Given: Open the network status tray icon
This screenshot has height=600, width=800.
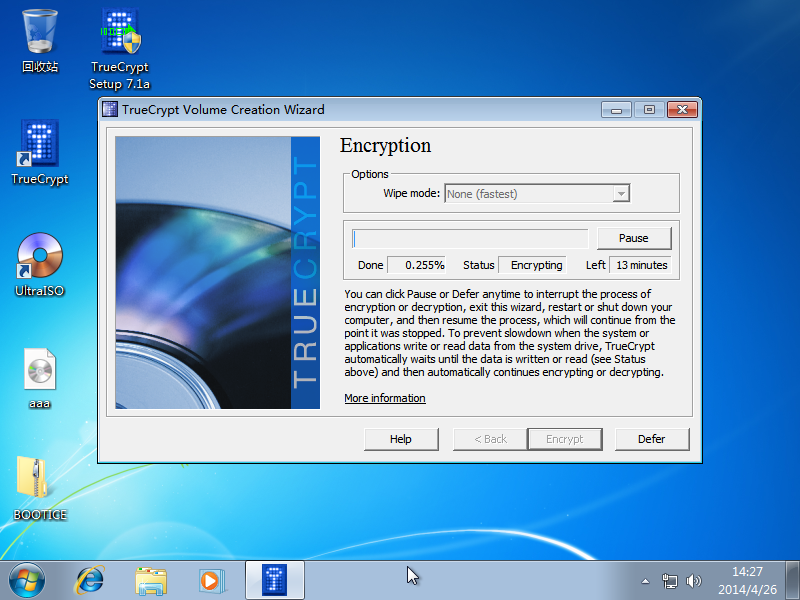Looking at the screenshot, I should (x=669, y=581).
